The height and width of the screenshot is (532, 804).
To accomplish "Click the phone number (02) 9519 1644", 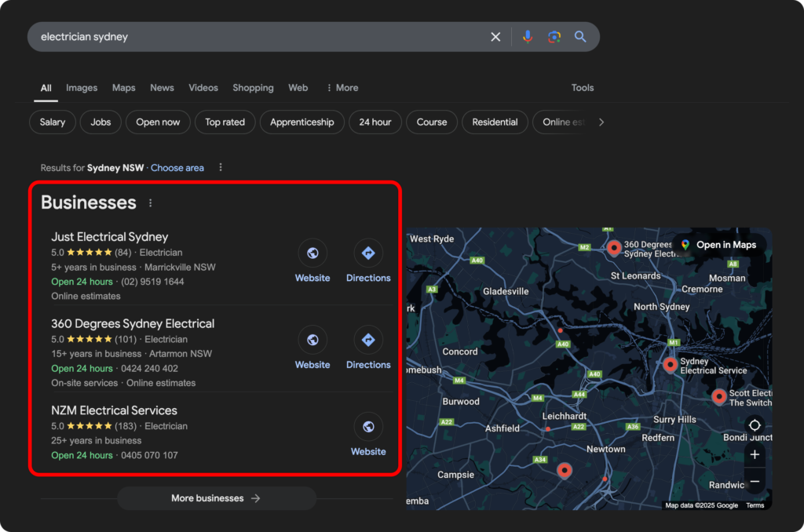I will click(x=152, y=282).
